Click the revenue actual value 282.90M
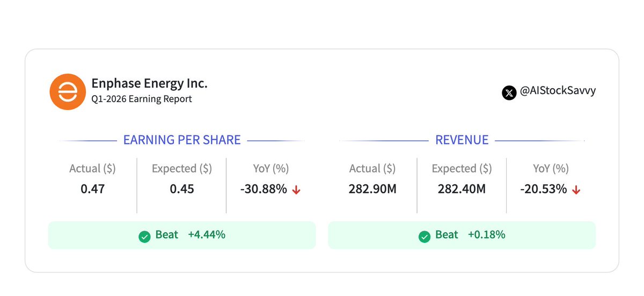 (372, 189)
